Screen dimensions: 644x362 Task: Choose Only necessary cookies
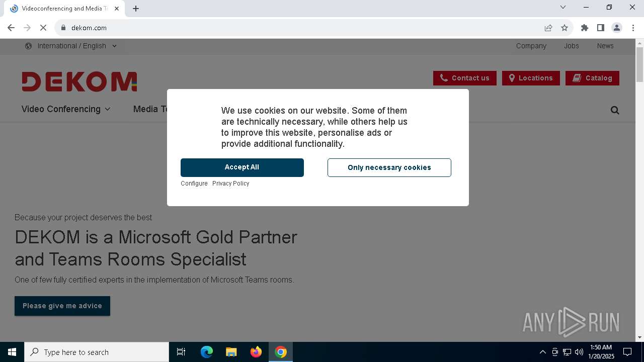pos(389,167)
